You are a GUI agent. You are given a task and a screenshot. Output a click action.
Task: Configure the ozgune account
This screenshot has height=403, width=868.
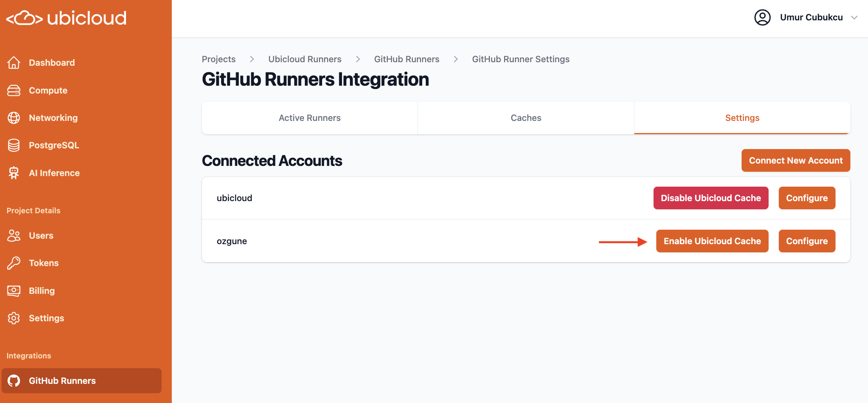tap(807, 241)
